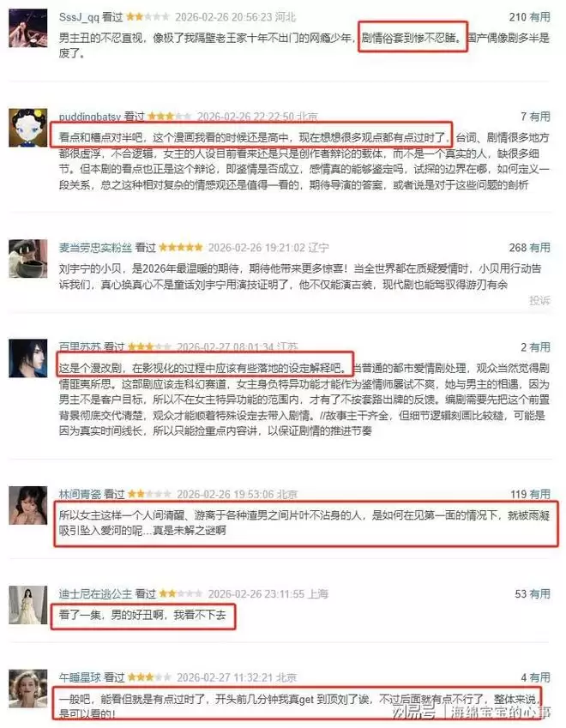Open 午睡星球 avatar image
This screenshot has width=566, height=728.
tap(27, 689)
